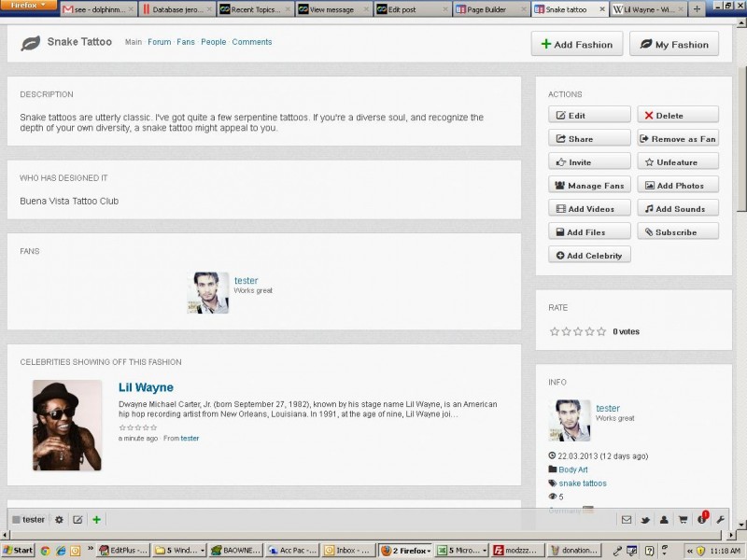Click the Manage Fans button

point(589,185)
